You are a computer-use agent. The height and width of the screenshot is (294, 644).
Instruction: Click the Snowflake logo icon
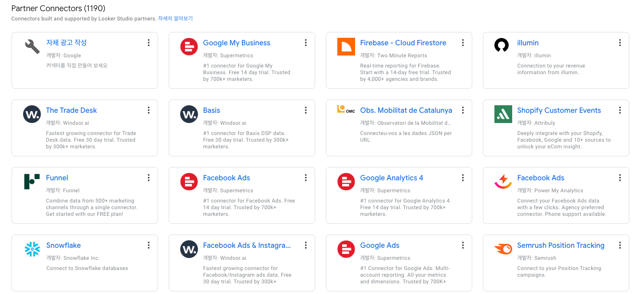tap(32, 249)
